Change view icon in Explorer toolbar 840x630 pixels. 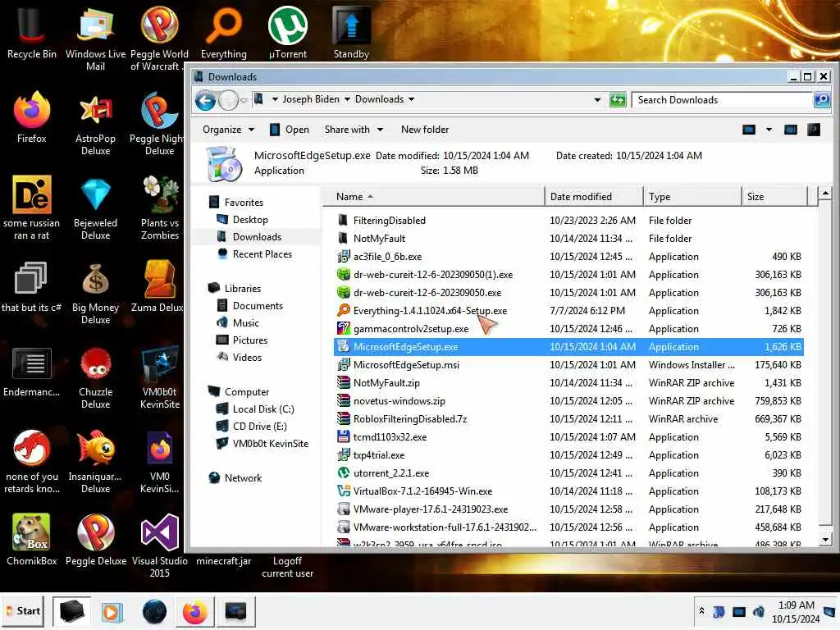coord(749,130)
